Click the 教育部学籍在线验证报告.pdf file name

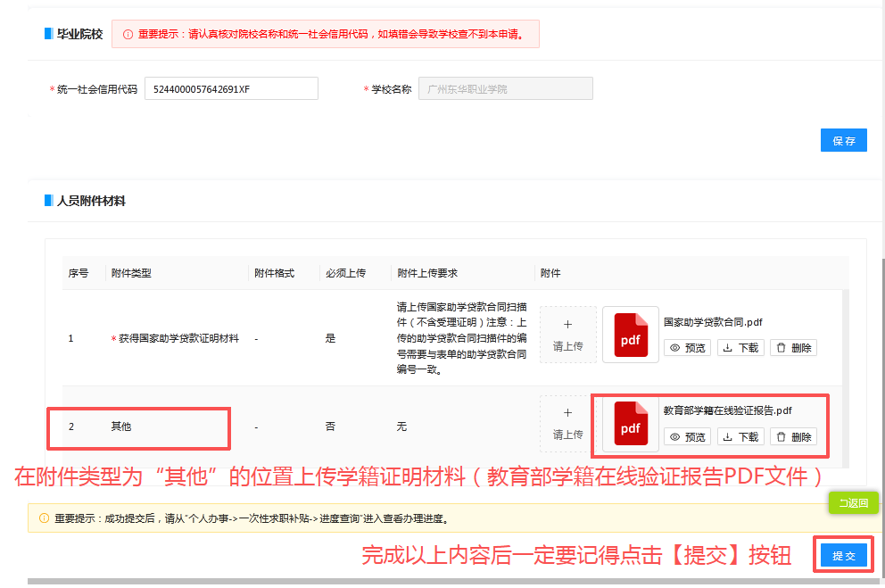727,410
